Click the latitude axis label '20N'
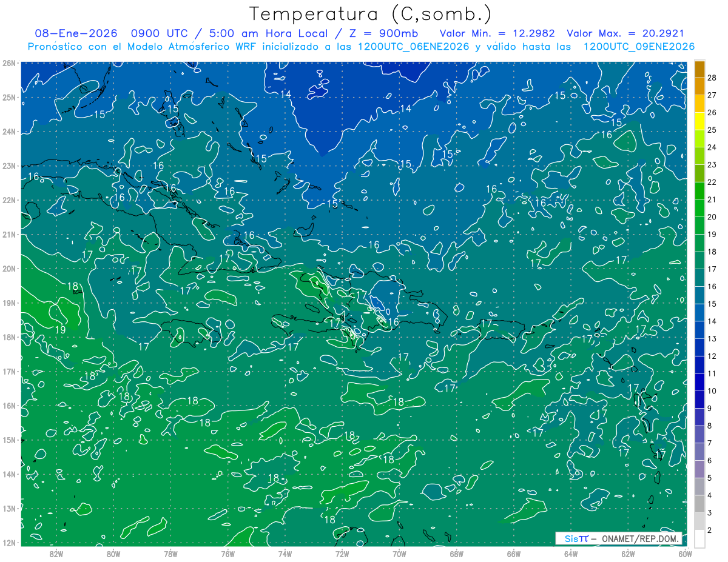This screenshot has width=728, height=562. coord(8,269)
